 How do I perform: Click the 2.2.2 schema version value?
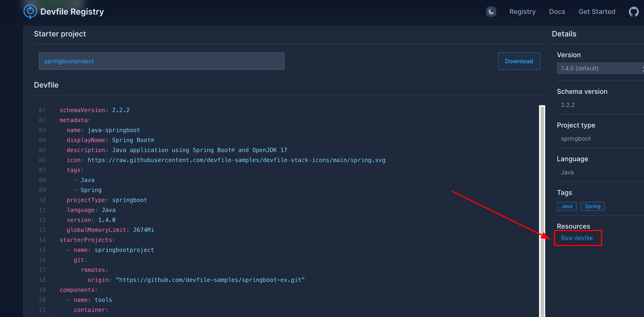point(568,105)
